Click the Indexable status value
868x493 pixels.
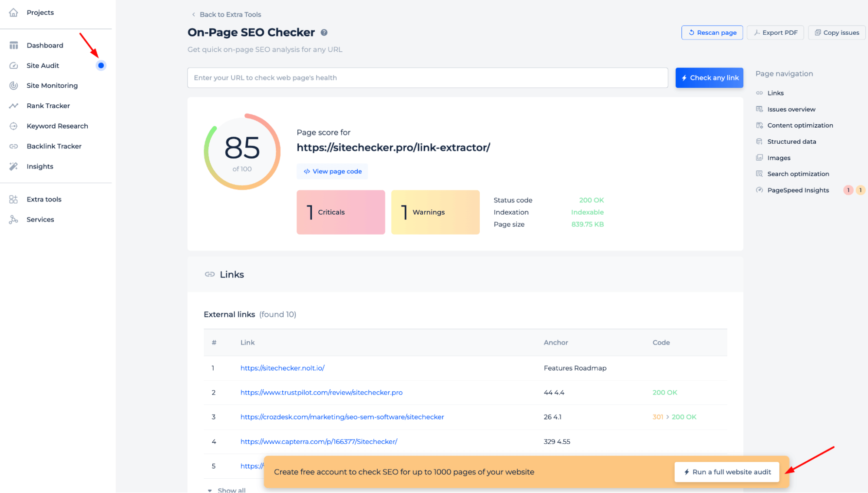click(587, 212)
